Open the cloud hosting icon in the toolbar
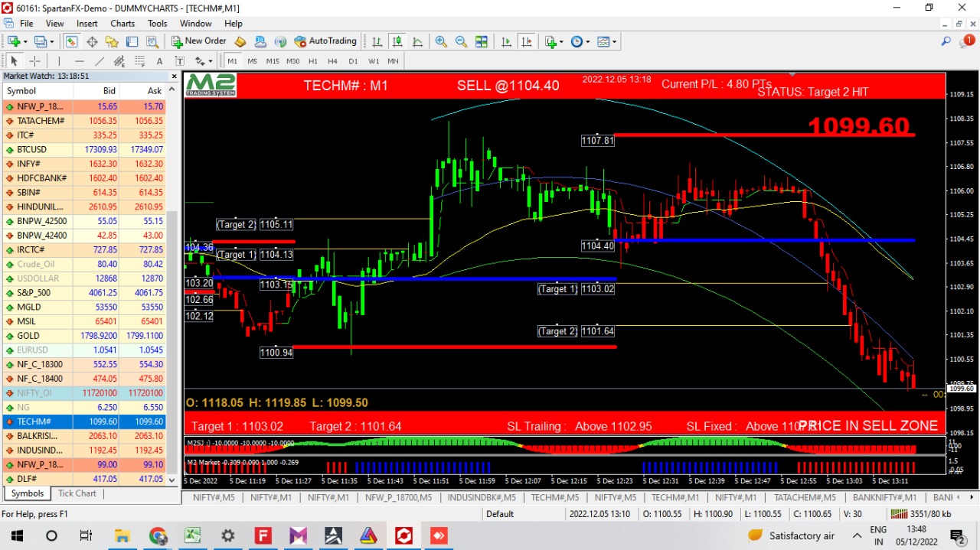This screenshot has height=550, width=980. 260,41
